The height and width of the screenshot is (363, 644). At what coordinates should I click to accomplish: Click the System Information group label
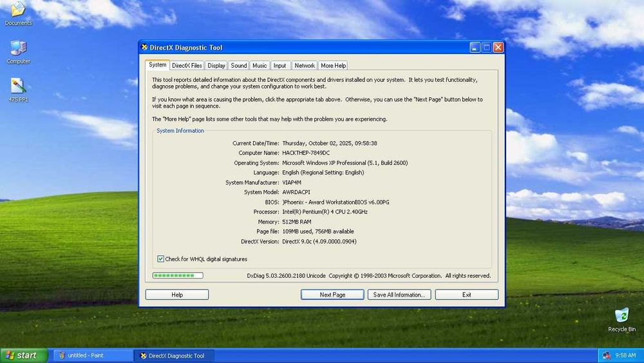coord(180,131)
